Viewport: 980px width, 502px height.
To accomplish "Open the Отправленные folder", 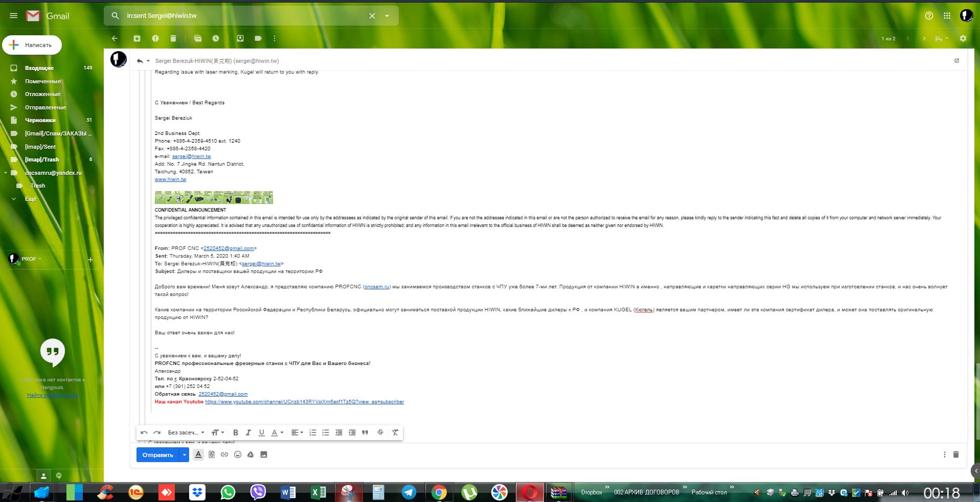I will pyautogui.click(x=45, y=107).
